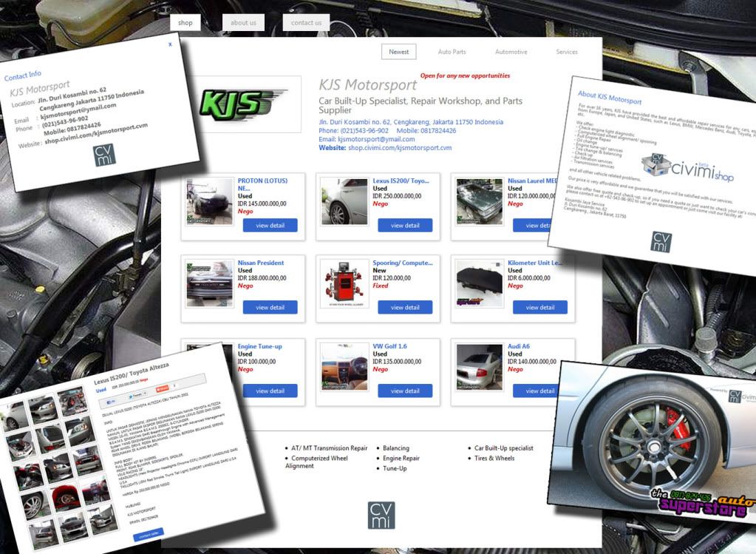
Task: Click 'Tires & Wheels' service item
Action: [494, 458]
